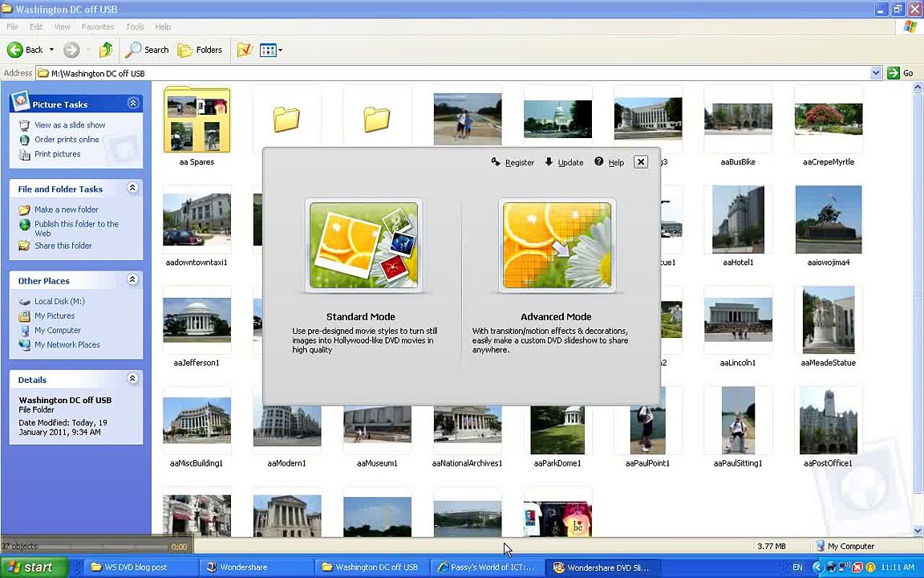Click the address bar path field

click(x=452, y=73)
